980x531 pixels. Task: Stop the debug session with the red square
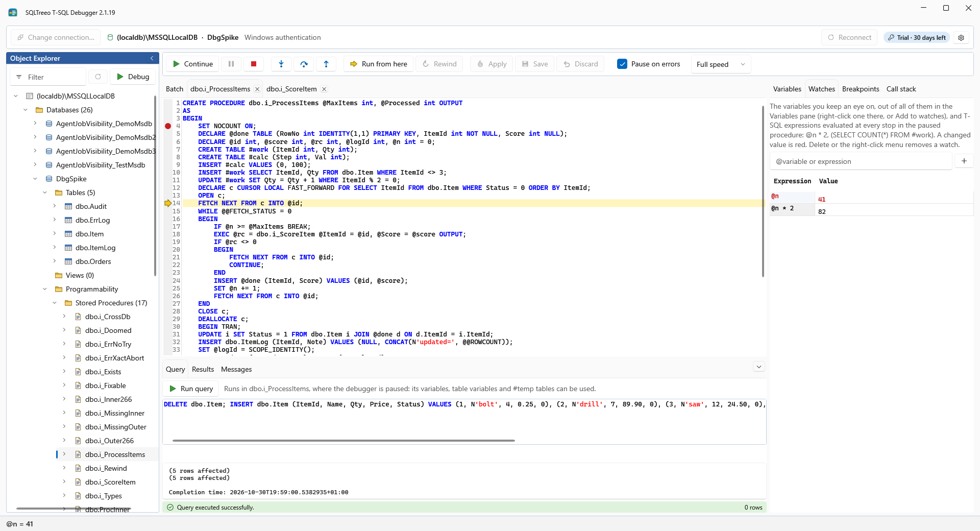254,64
